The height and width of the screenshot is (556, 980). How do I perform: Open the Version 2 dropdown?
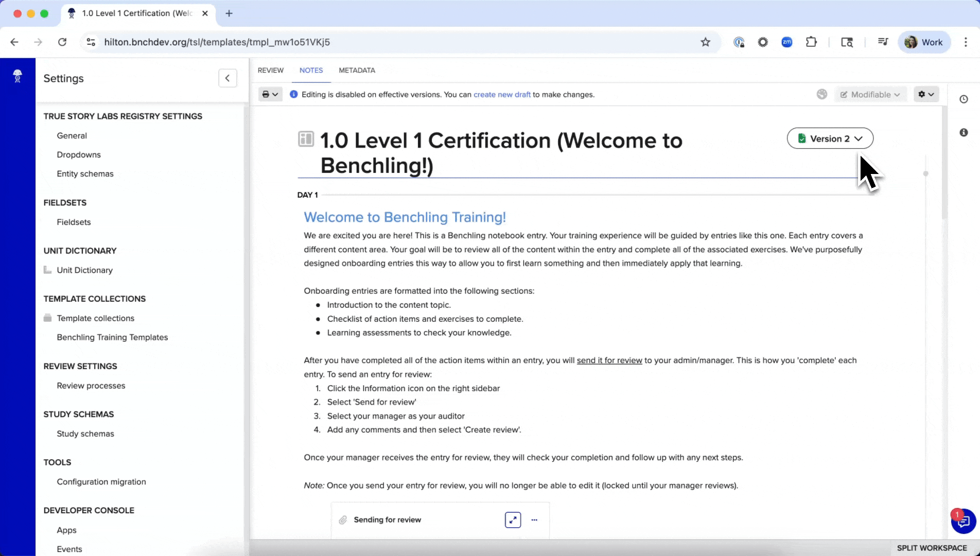[x=830, y=138]
